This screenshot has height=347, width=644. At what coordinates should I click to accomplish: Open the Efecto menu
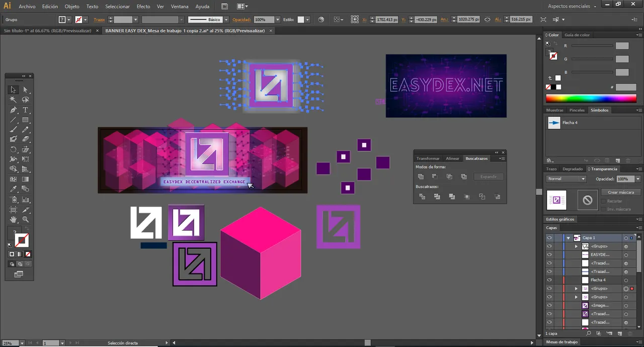coord(143,7)
